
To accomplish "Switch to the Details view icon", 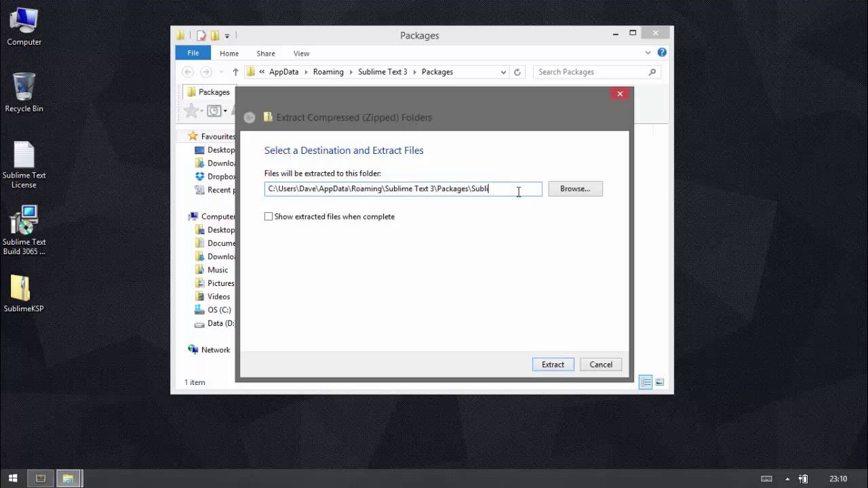I will point(646,382).
